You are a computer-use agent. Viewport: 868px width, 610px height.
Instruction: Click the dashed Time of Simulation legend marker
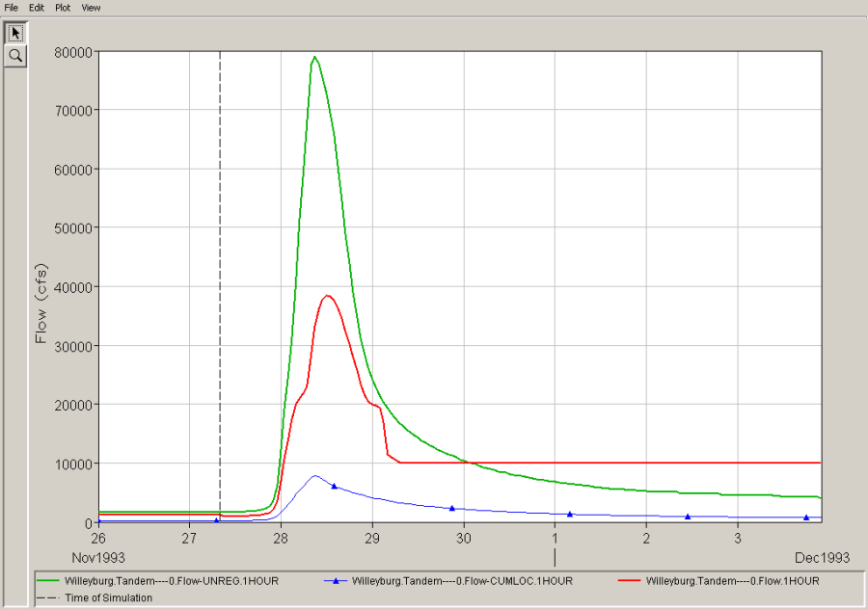(47, 597)
